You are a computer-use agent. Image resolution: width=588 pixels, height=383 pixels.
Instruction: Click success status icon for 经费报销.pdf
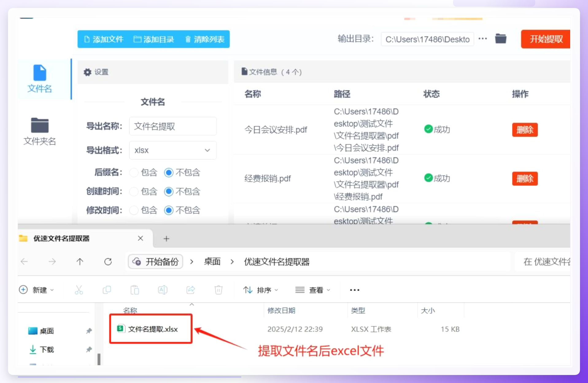pyautogui.click(x=428, y=178)
